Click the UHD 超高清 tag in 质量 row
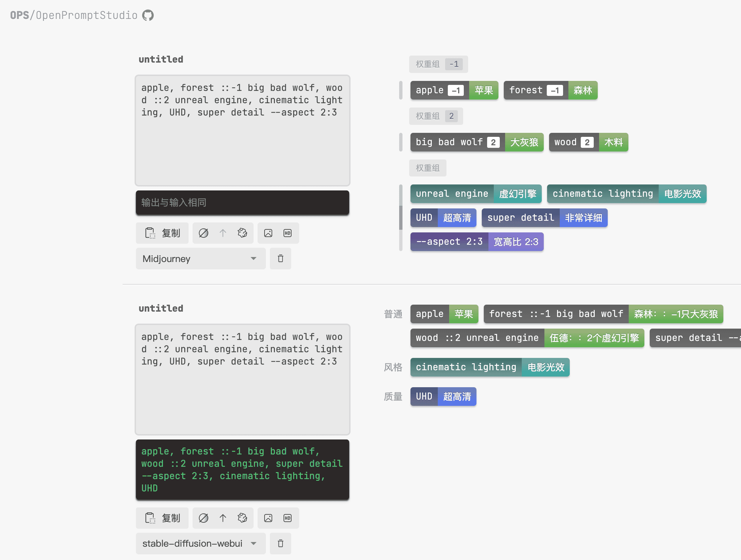Image resolution: width=741 pixels, height=560 pixels. (443, 397)
